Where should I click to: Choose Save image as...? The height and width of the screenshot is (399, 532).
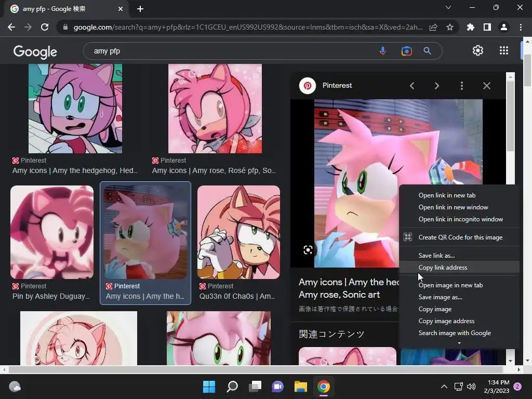click(440, 297)
